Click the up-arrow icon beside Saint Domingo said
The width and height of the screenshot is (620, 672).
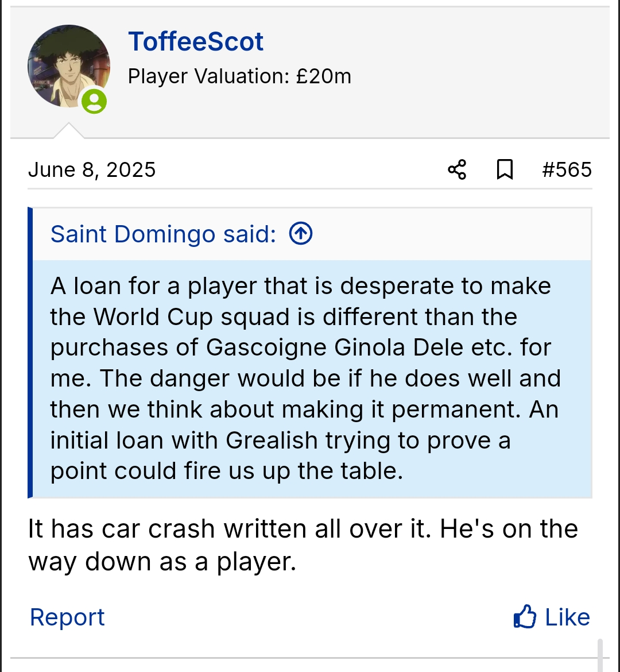coord(301,234)
